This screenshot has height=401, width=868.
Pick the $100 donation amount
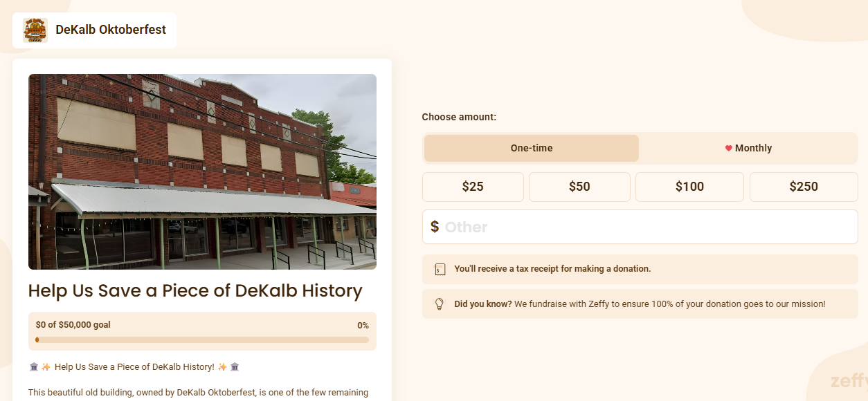tap(689, 187)
